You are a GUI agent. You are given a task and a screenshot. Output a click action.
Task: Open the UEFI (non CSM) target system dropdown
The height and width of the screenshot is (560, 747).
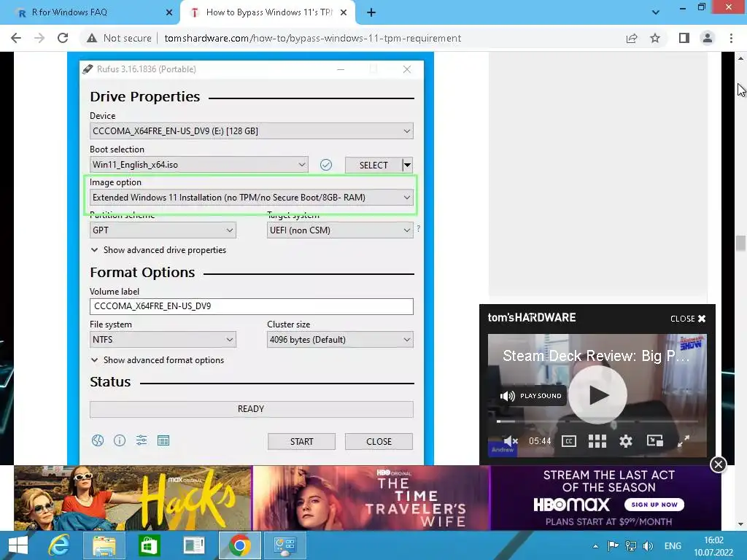[x=340, y=230]
